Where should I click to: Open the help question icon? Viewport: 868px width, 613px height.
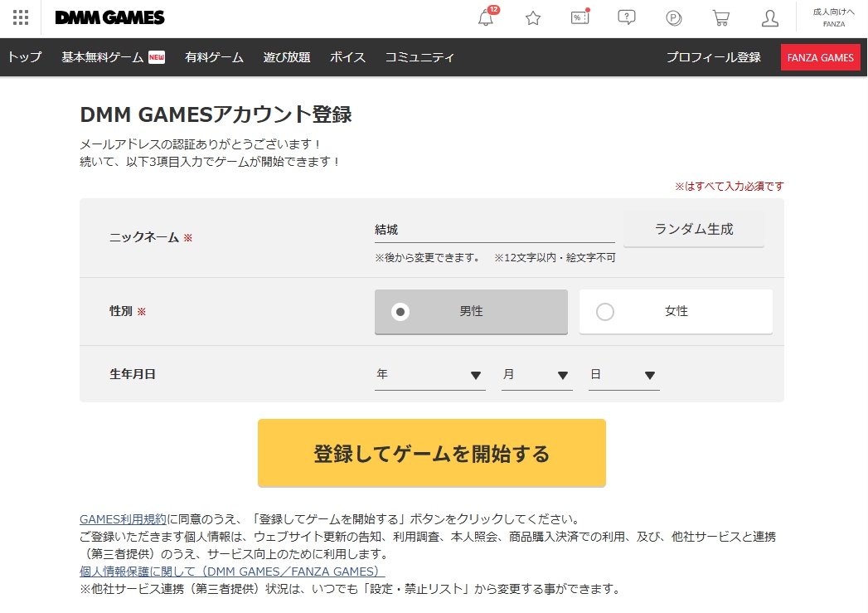[627, 17]
